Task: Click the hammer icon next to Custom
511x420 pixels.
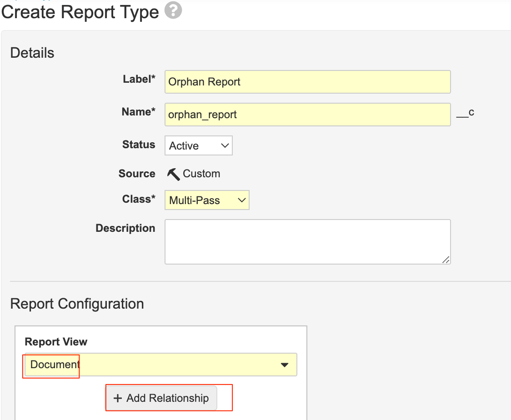Action: pyautogui.click(x=173, y=174)
